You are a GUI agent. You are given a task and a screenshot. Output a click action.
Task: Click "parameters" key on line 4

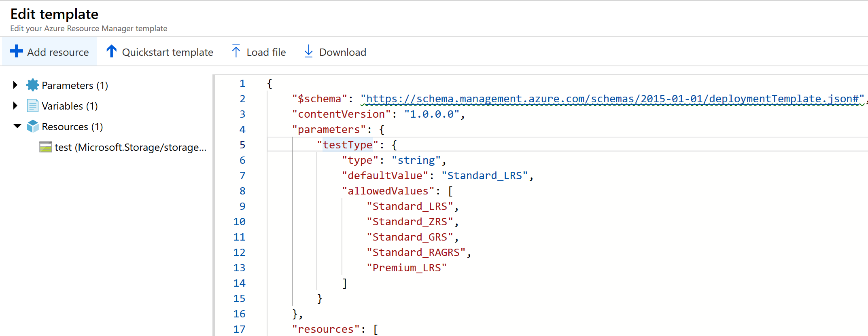pos(329,129)
